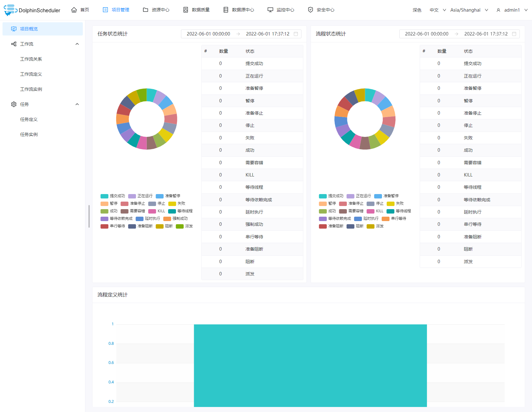Click the folder icon for 资源中心
The image size is (532, 412).
point(146,10)
